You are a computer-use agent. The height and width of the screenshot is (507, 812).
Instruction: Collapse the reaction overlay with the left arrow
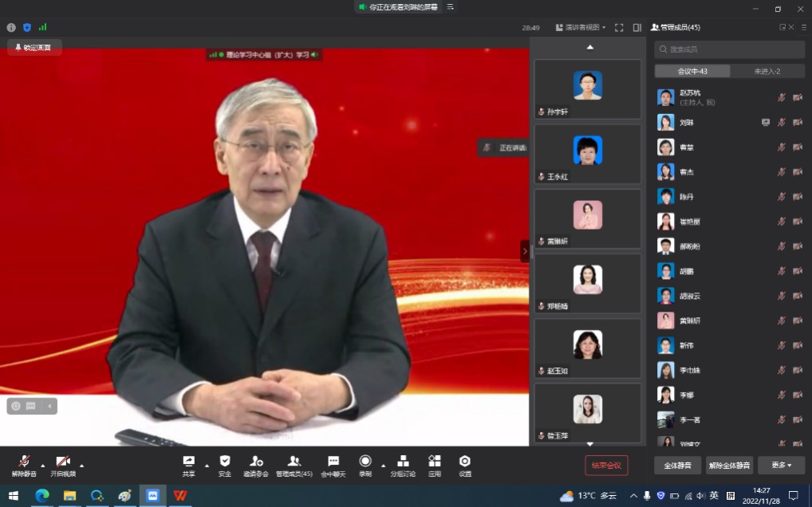(49, 406)
